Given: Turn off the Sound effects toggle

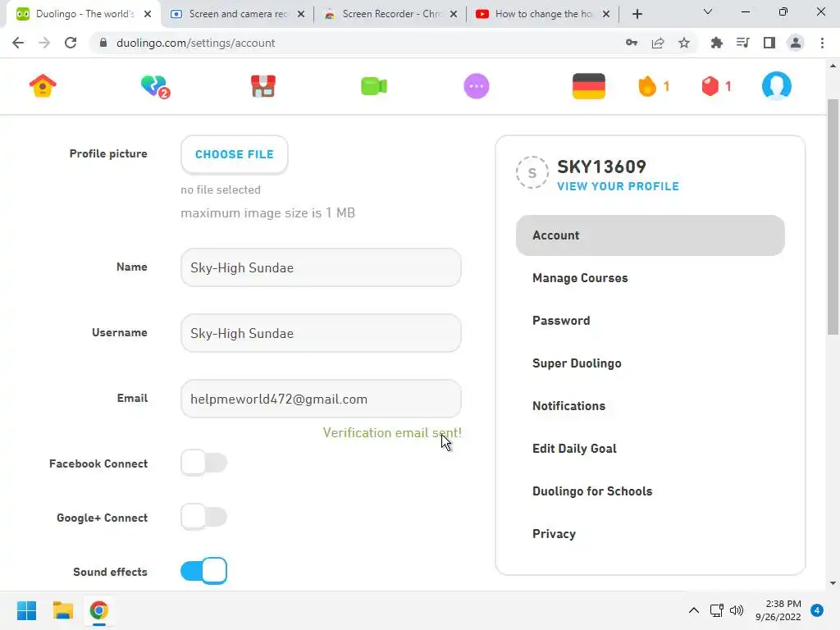Looking at the screenshot, I should click(203, 571).
